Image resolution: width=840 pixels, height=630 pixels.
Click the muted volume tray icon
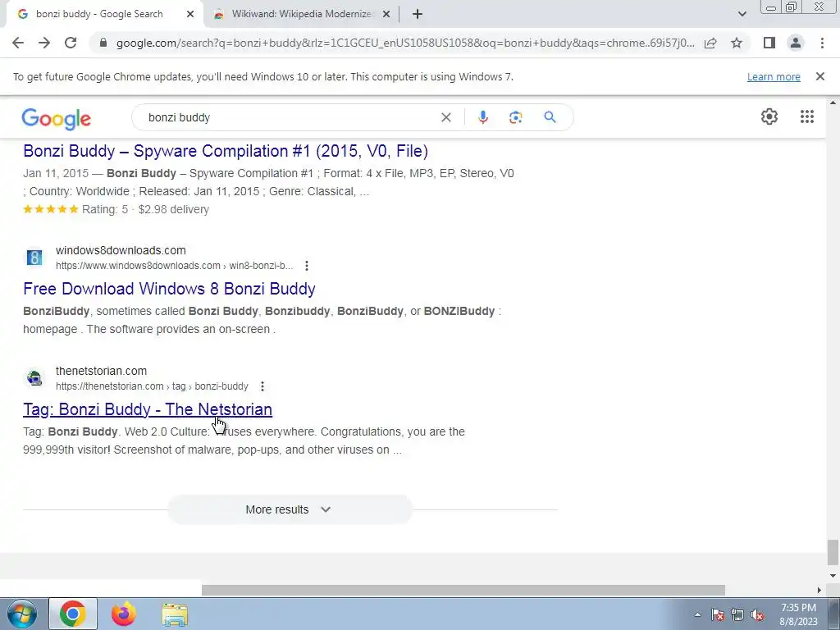(757, 614)
